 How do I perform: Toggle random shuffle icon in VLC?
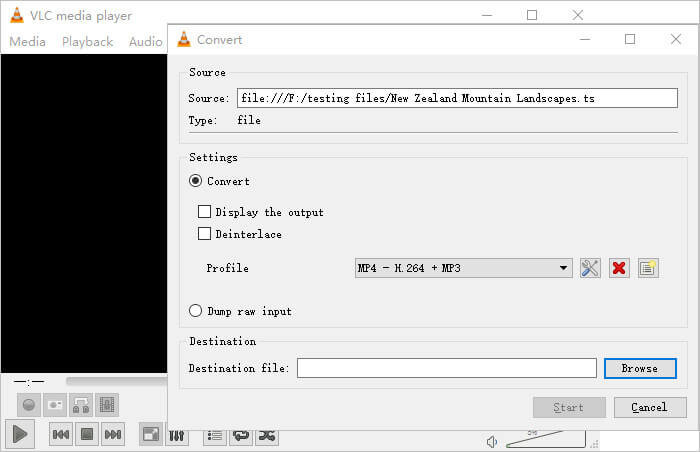(267, 436)
